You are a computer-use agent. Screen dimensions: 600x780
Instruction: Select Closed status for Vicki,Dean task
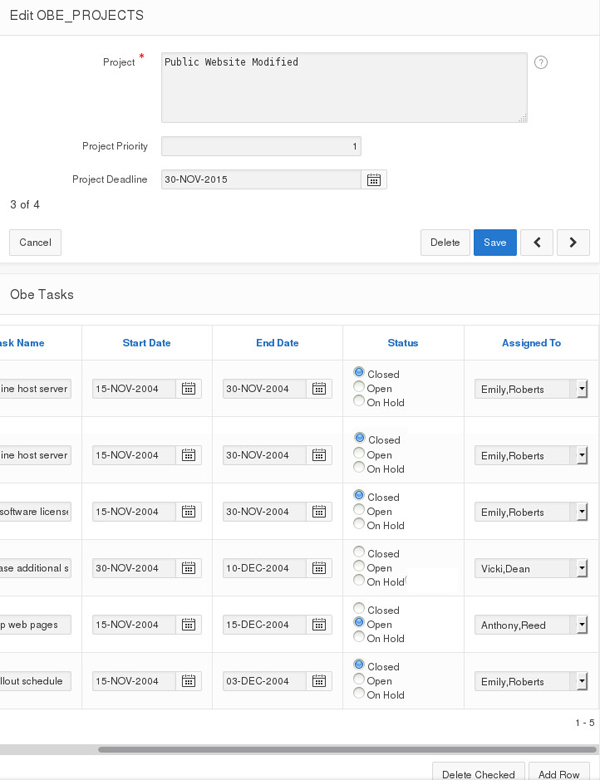360,552
